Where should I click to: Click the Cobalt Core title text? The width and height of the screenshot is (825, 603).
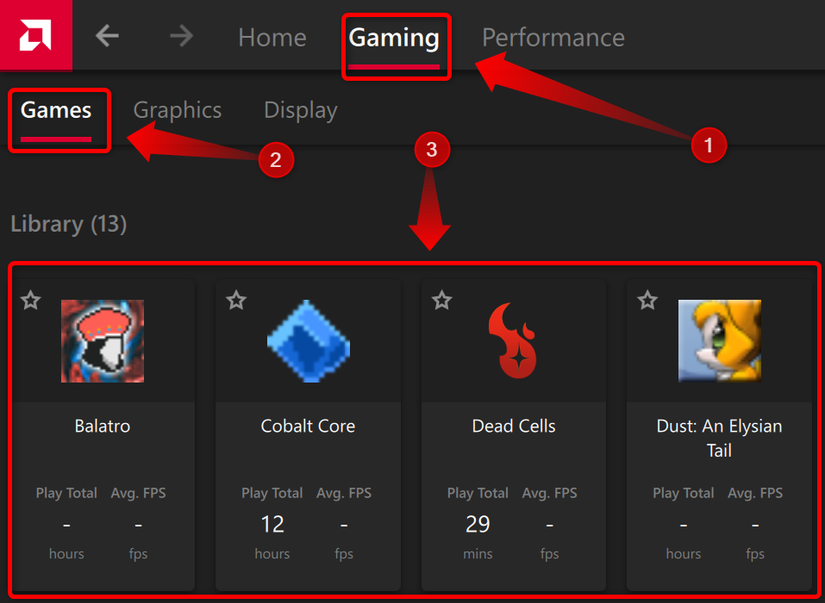click(x=308, y=426)
